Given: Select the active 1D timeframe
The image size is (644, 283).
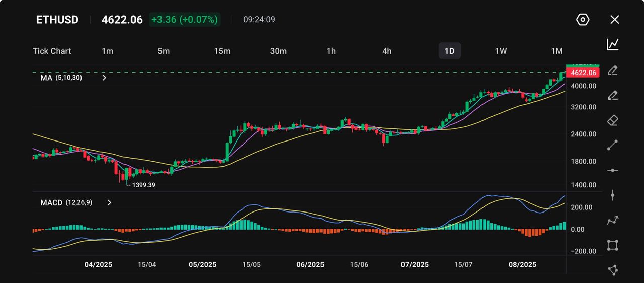Looking at the screenshot, I should coord(449,51).
